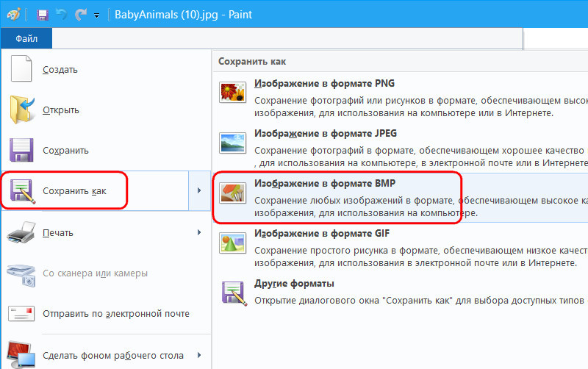Click the Paint application icon in title bar

[x=12, y=14]
